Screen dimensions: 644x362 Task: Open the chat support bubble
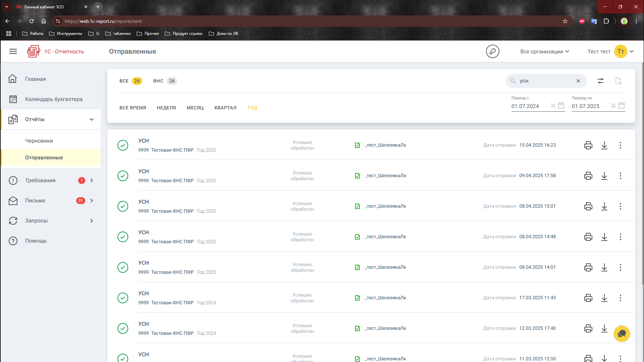[622, 334]
